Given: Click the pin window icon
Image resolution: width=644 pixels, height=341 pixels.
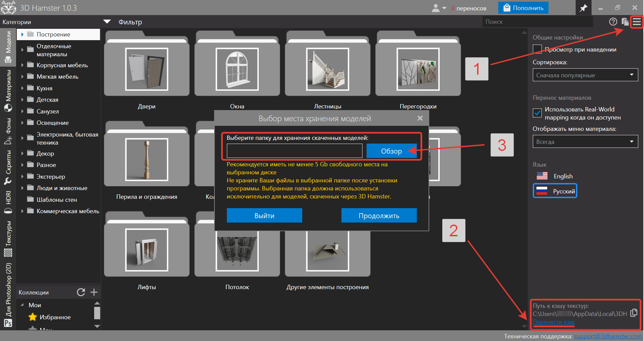Looking at the screenshot, I should coord(583,8).
